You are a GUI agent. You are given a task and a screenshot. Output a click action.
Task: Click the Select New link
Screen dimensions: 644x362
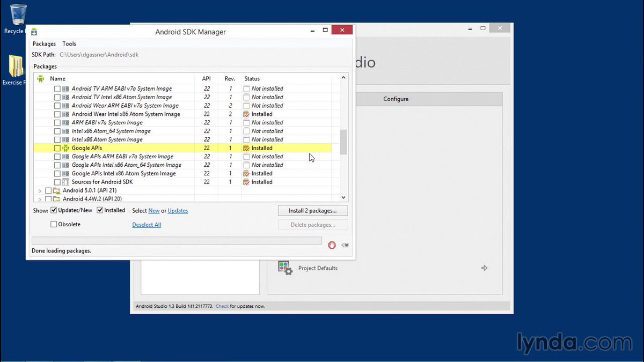click(x=154, y=211)
